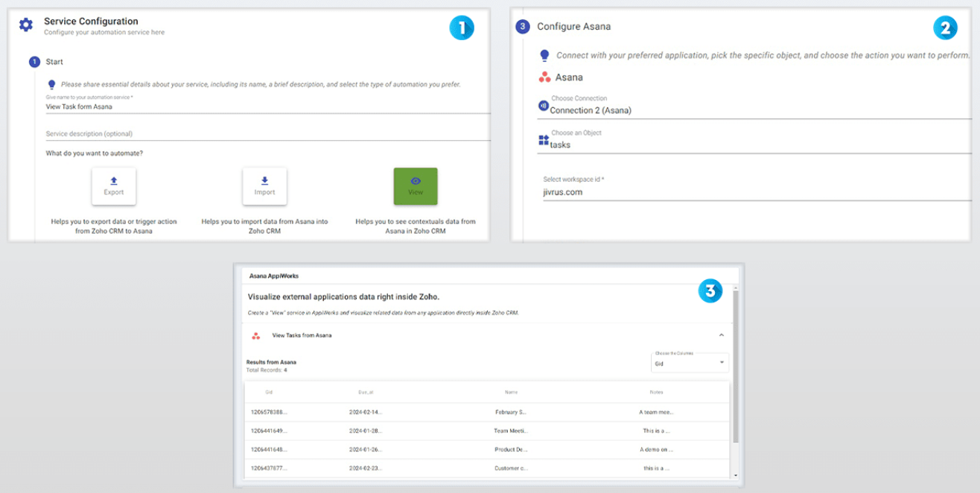Screen dimensions: 980x493
Task: Click the Gid cell 1206441649...
Action: tap(269, 430)
